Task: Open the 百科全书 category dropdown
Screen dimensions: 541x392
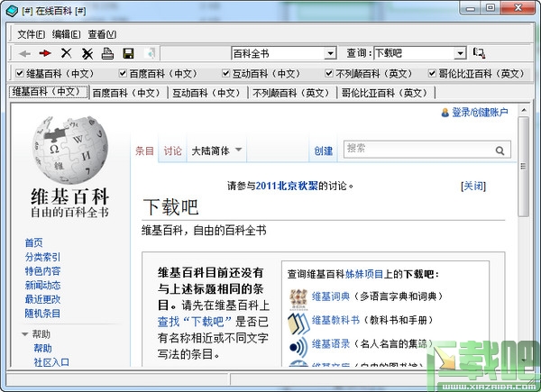Action: pyautogui.click(x=331, y=53)
